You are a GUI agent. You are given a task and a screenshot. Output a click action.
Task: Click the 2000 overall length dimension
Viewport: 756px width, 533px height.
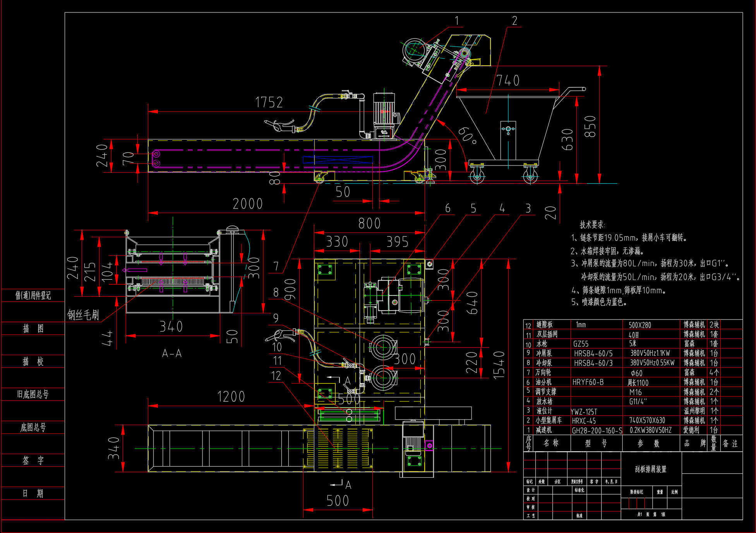pos(248,204)
